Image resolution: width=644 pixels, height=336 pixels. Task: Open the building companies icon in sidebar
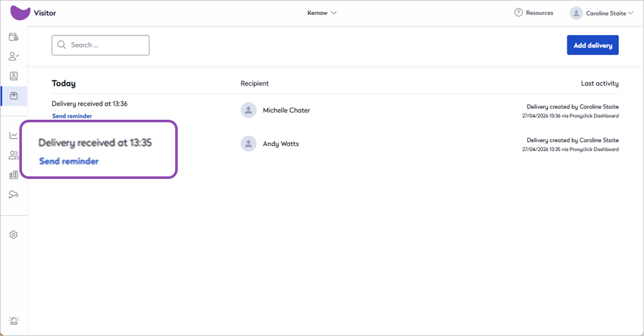[x=14, y=175]
